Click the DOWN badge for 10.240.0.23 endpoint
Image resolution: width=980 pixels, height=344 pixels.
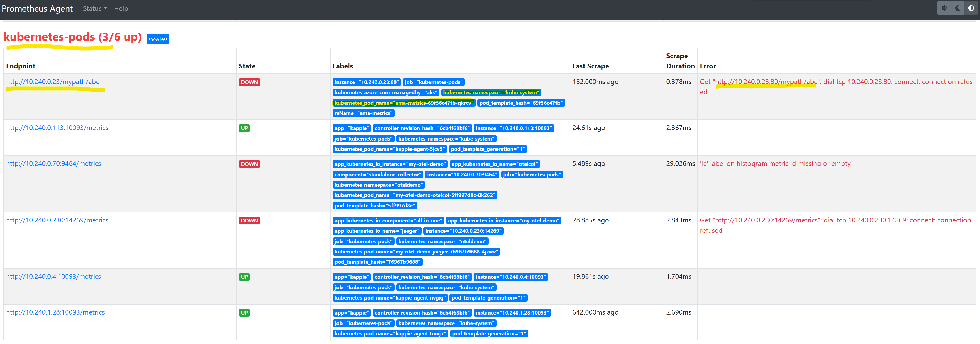coord(249,82)
